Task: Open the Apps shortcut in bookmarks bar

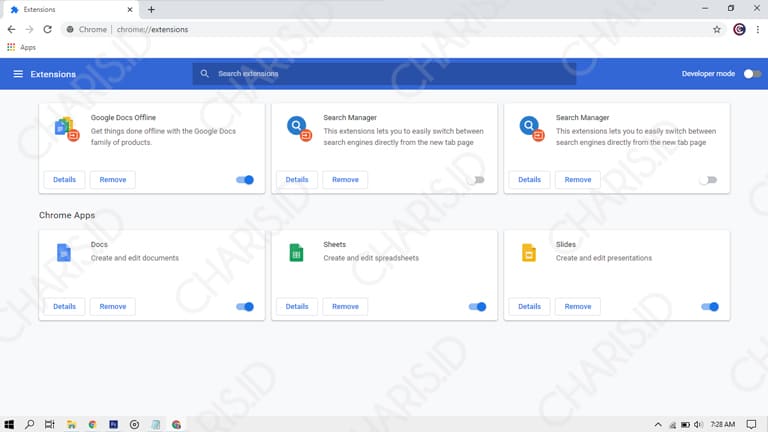Action: tap(22, 47)
